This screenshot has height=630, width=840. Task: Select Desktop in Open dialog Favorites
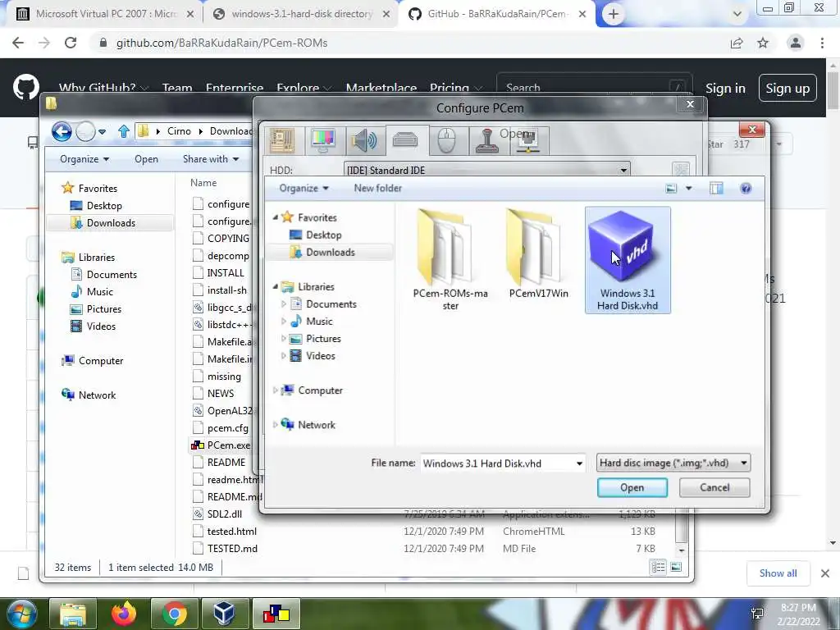(323, 235)
